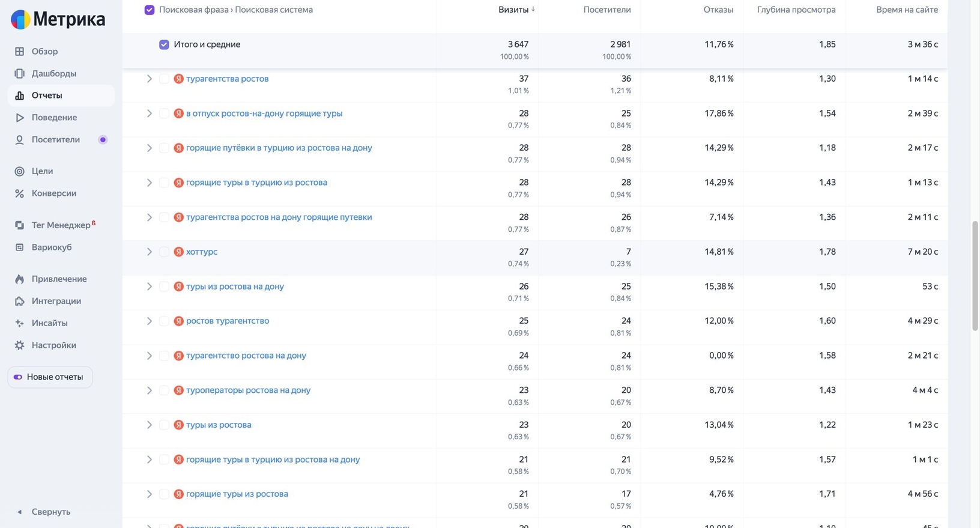Viewport: 980px width, 528px height.
Task: Open the Цели target icon
Action: 20,171
